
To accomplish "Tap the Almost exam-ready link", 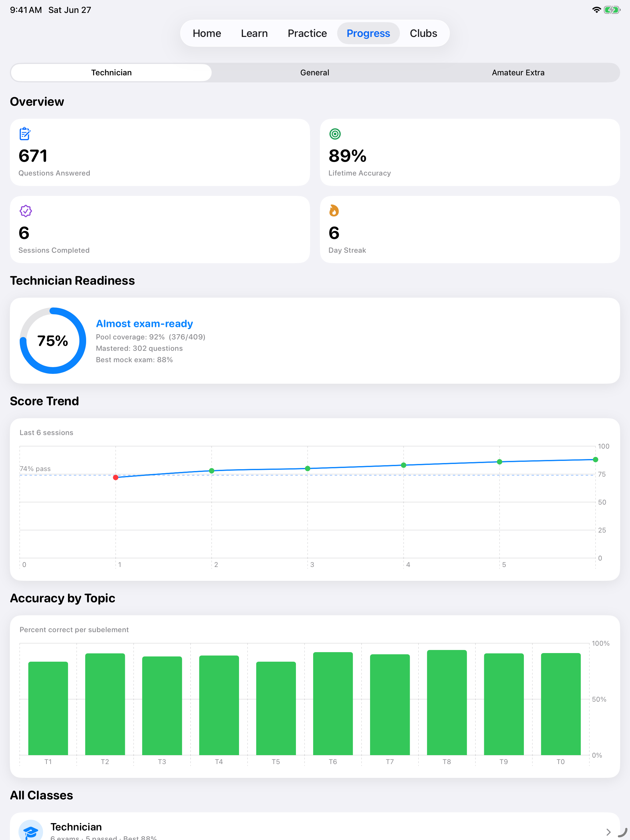I will tap(144, 323).
